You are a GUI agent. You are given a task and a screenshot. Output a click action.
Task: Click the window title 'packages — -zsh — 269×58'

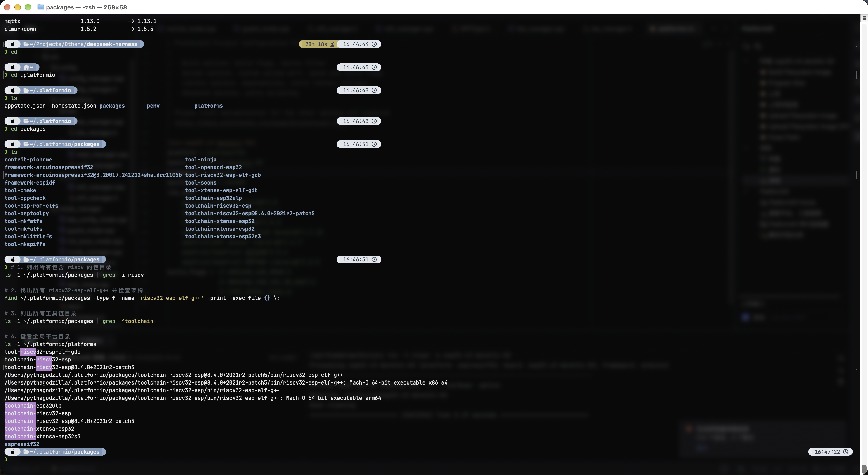pos(87,7)
